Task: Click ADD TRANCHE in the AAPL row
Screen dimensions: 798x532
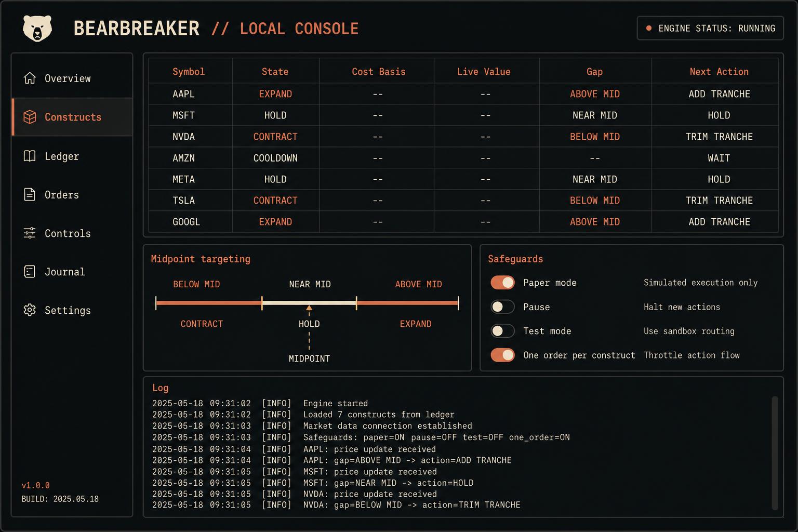Action: click(719, 94)
